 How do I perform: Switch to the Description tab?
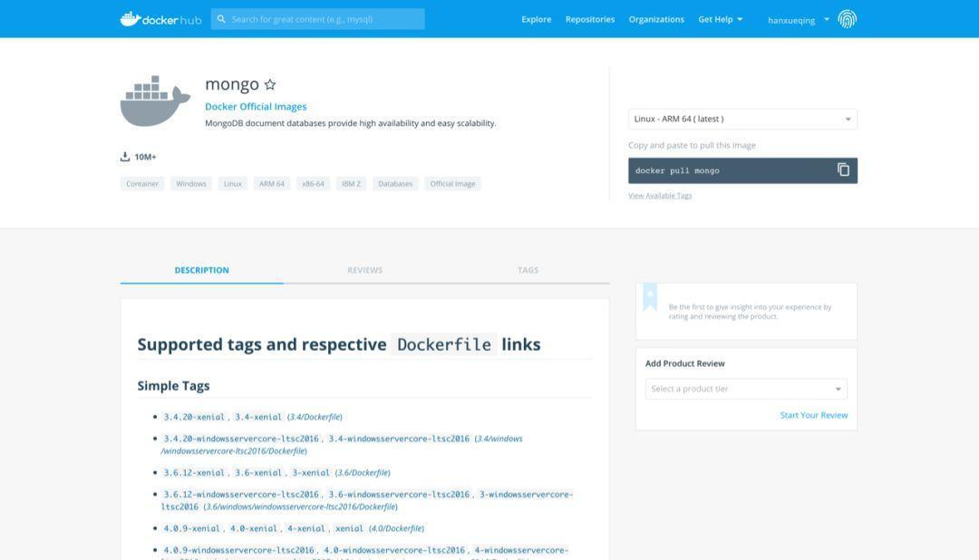(201, 270)
